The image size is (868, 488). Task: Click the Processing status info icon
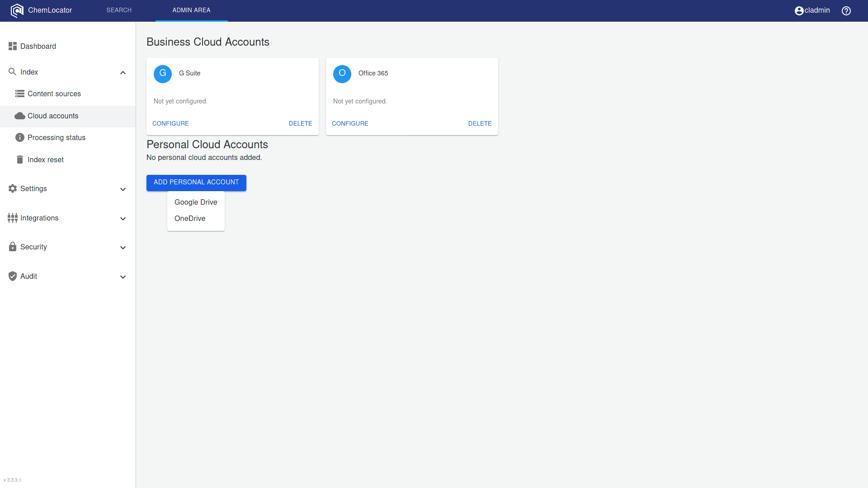(x=20, y=137)
